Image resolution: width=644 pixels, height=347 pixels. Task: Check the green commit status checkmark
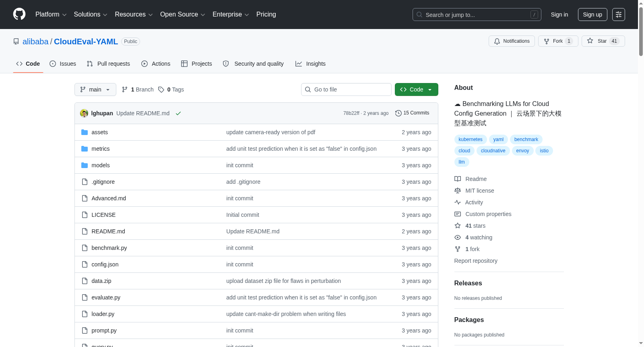point(178,113)
